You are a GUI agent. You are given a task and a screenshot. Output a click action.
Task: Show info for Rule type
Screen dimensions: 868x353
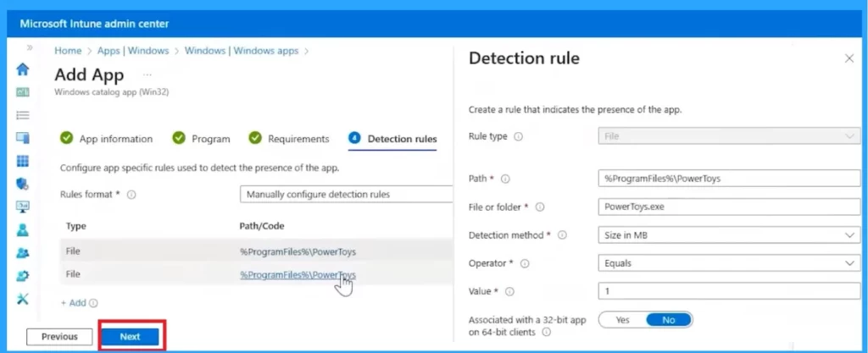[x=518, y=136]
